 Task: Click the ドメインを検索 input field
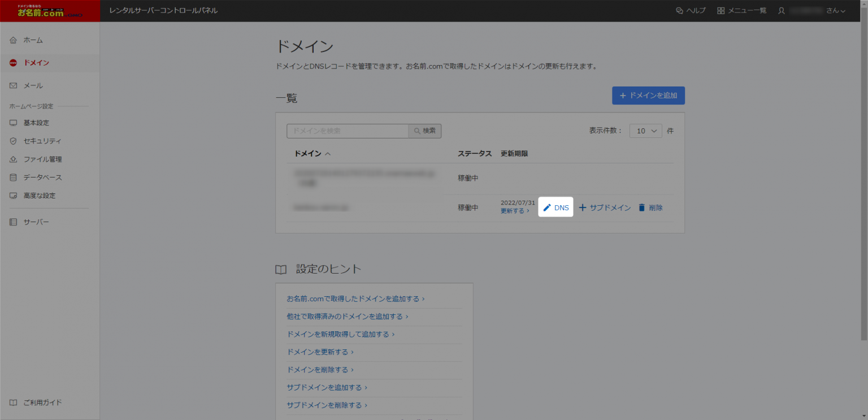click(x=347, y=131)
